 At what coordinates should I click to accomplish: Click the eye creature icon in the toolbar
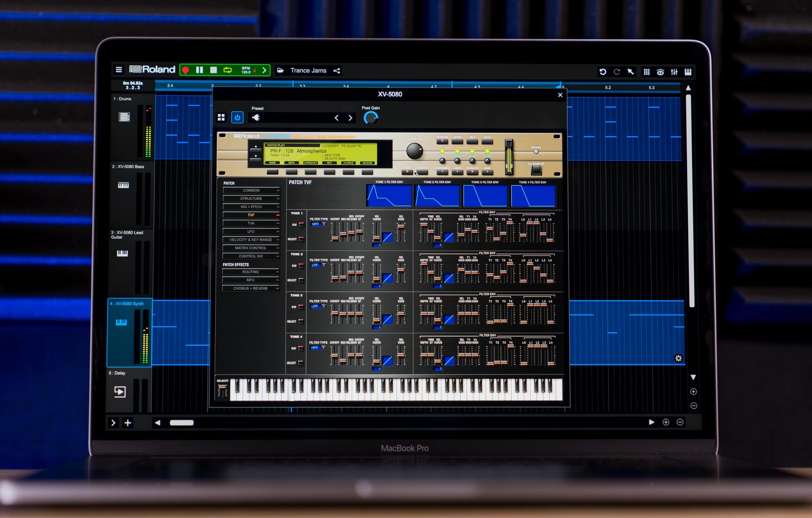point(660,72)
